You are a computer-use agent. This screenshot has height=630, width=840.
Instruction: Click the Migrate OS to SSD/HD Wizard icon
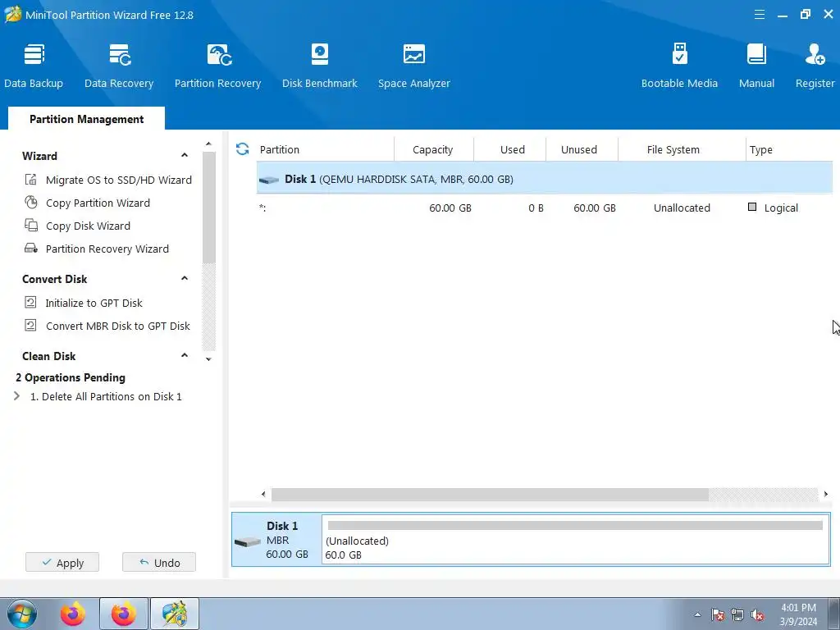pyautogui.click(x=31, y=180)
